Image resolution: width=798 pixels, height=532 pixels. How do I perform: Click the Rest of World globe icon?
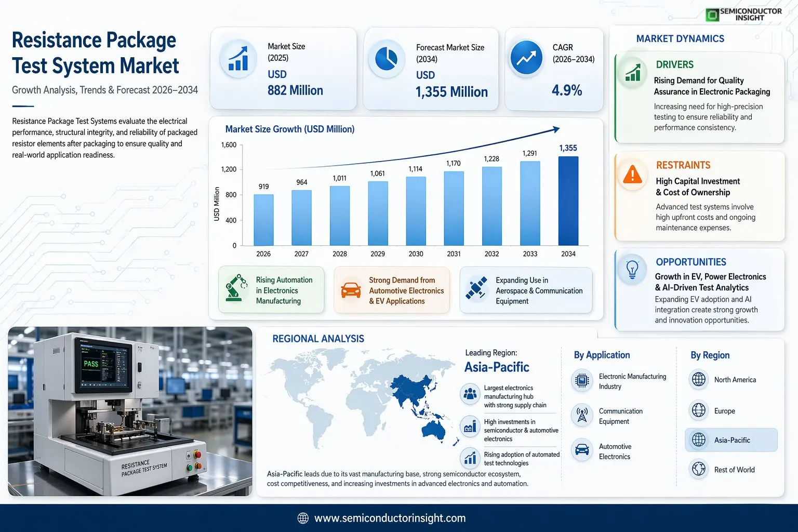[x=699, y=469]
